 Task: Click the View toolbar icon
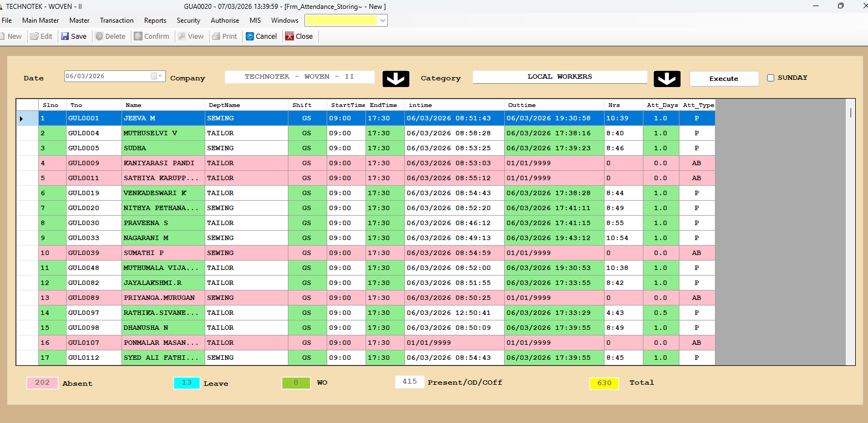(x=181, y=37)
